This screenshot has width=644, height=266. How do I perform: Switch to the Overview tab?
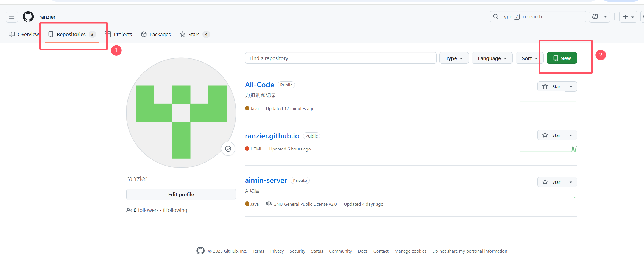[x=24, y=34]
